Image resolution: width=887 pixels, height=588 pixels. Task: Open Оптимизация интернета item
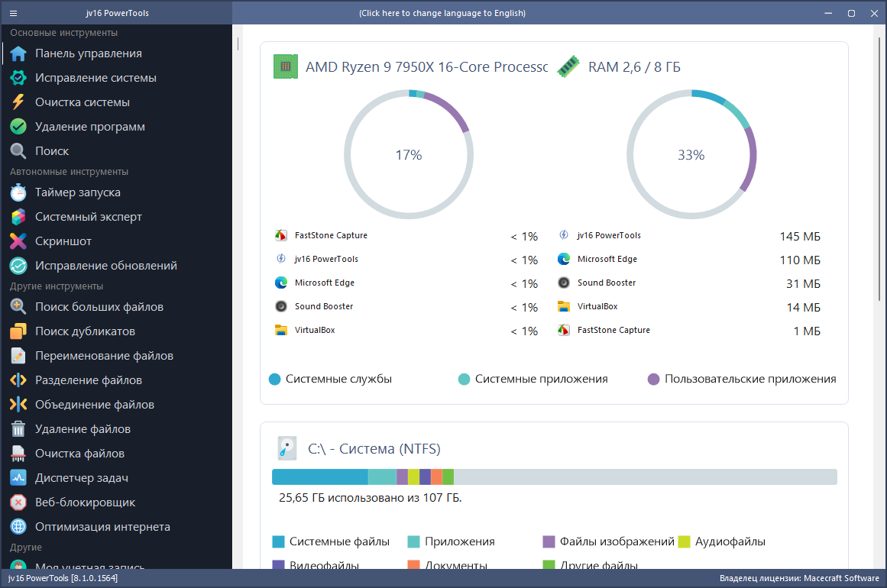pyautogui.click(x=102, y=527)
